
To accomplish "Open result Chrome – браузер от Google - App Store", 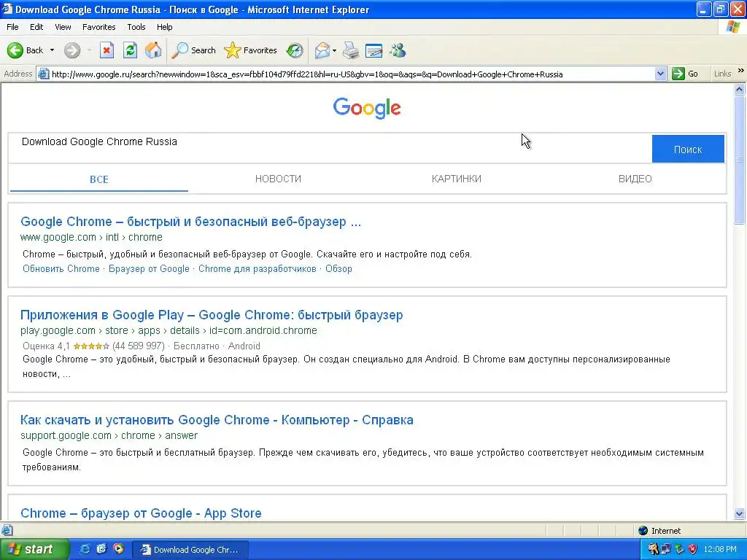I will coord(141,513).
